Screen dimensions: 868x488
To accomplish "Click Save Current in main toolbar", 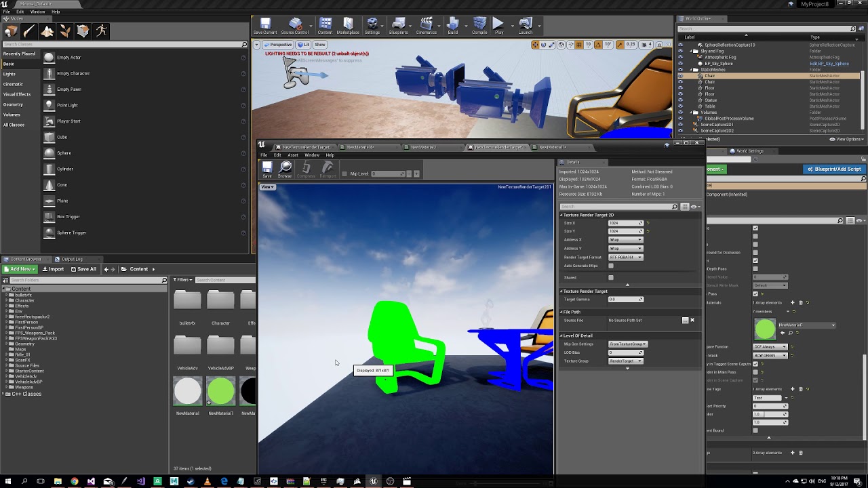I will point(265,26).
